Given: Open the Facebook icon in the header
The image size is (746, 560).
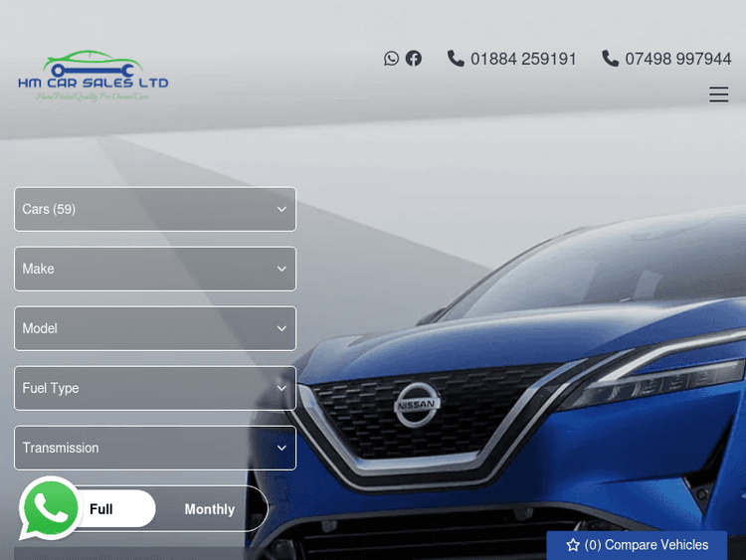Looking at the screenshot, I should tap(414, 59).
